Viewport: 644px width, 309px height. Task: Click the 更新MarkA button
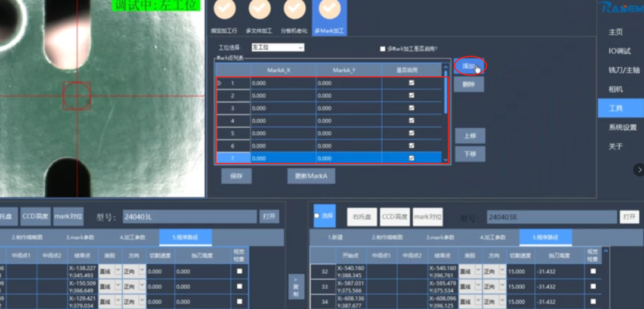pos(311,176)
